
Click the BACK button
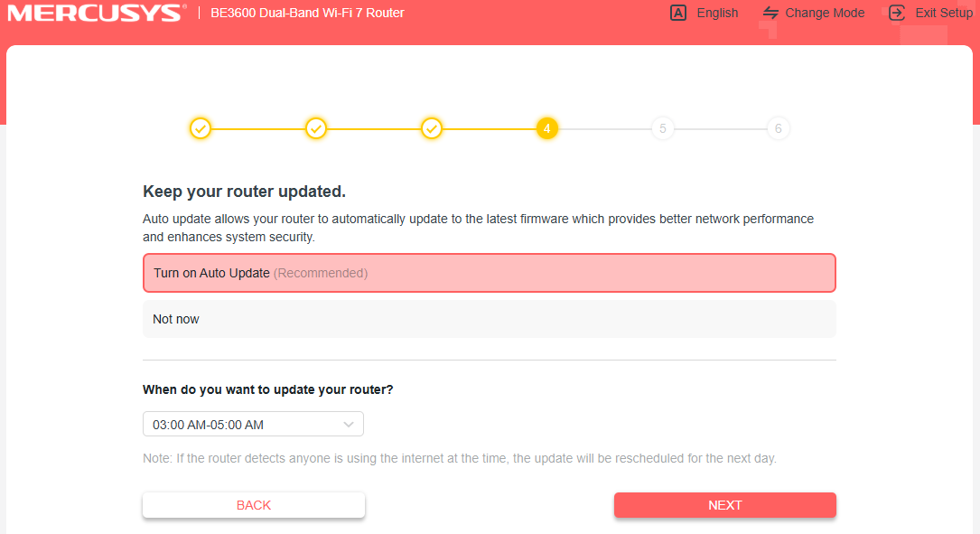[x=253, y=505]
